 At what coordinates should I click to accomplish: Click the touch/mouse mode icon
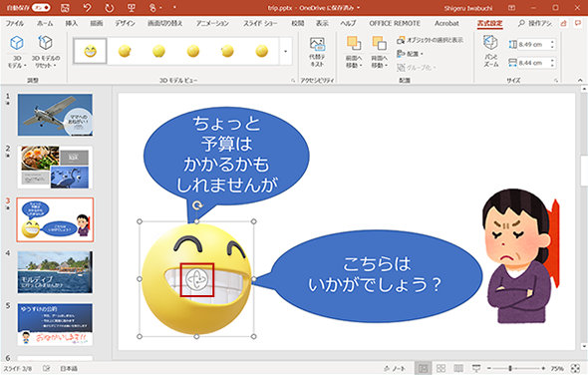coord(153,8)
